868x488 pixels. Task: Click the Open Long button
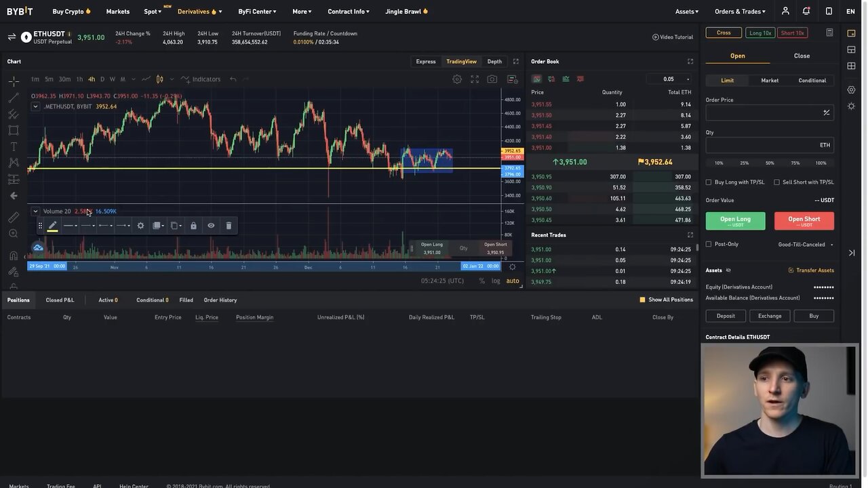pyautogui.click(x=735, y=221)
